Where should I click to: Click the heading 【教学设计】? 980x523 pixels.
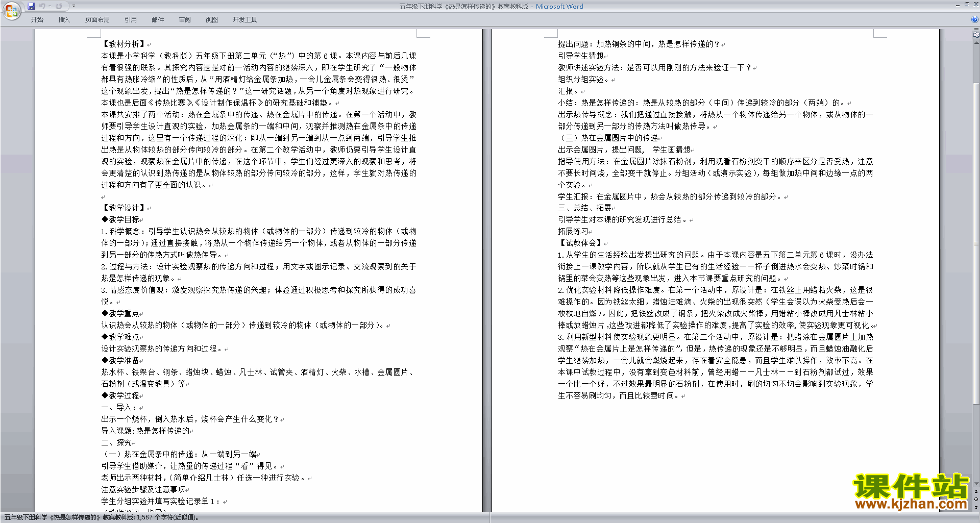click(x=124, y=208)
